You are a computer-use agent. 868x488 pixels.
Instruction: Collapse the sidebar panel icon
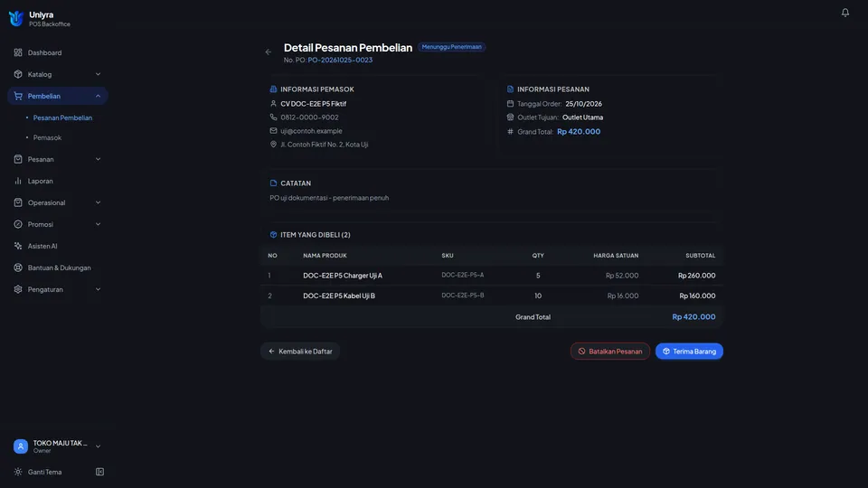click(99, 472)
